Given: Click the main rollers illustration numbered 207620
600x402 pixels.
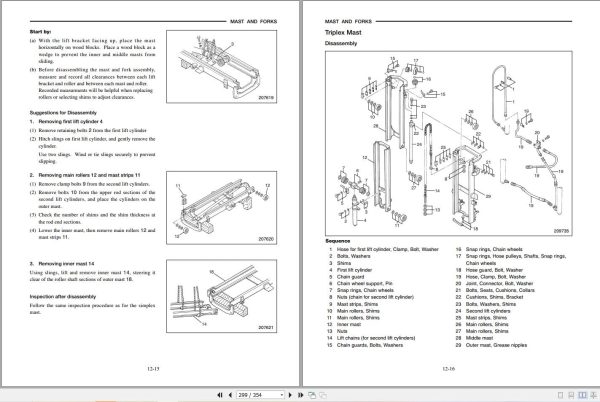Looking at the screenshot, I should tap(222, 208).
